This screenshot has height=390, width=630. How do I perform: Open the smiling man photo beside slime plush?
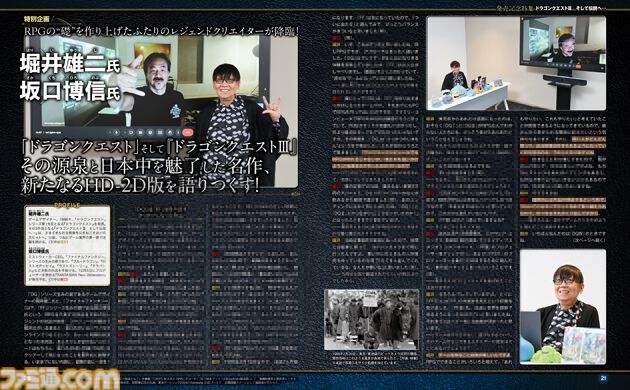pyautogui.click(x=562, y=307)
